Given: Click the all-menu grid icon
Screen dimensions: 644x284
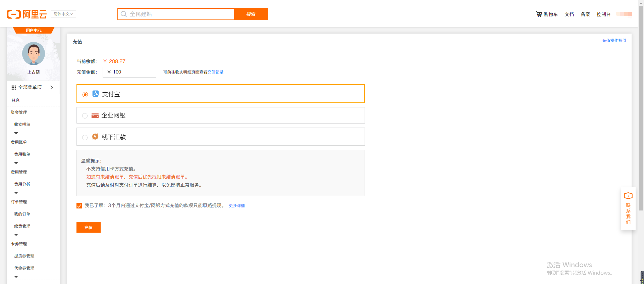Looking at the screenshot, I should pyautogui.click(x=14, y=87).
